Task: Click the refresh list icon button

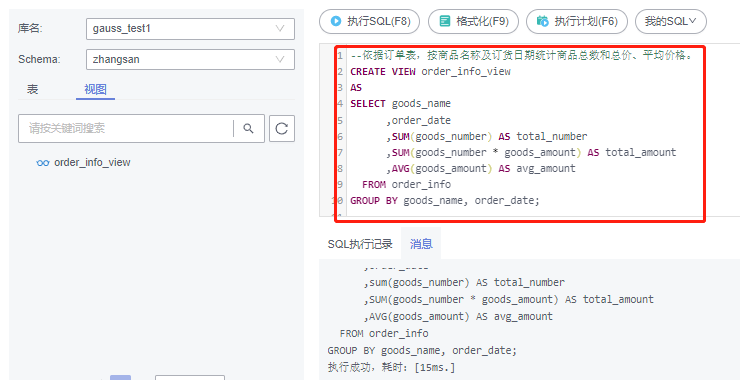Action: (282, 128)
